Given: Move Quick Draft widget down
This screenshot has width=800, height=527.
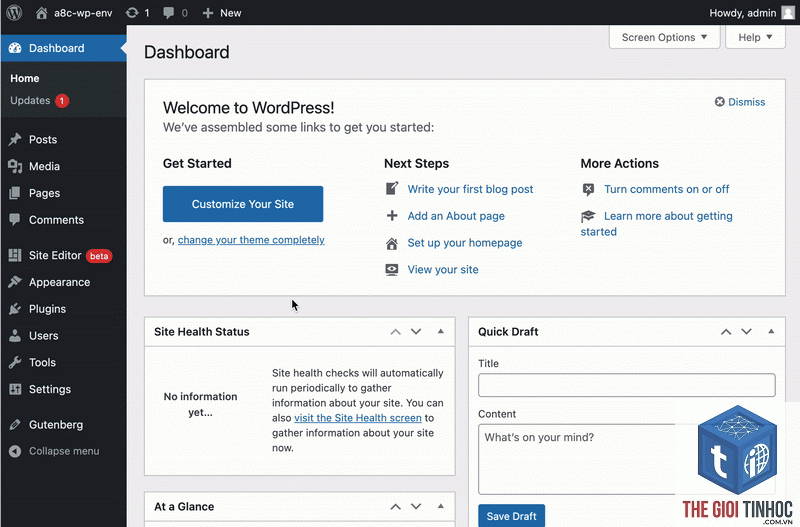Looking at the screenshot, I should click(x=746, y=332).
